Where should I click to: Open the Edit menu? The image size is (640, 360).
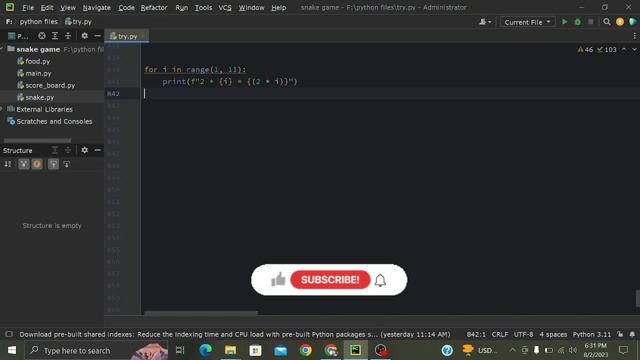47,7
